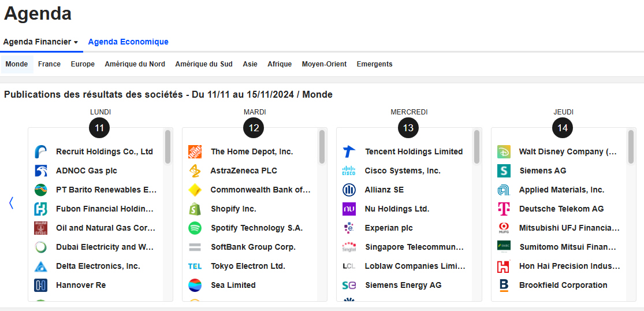
Task: Open the Agenda Financier dropdown
Action: coord(40,42)
